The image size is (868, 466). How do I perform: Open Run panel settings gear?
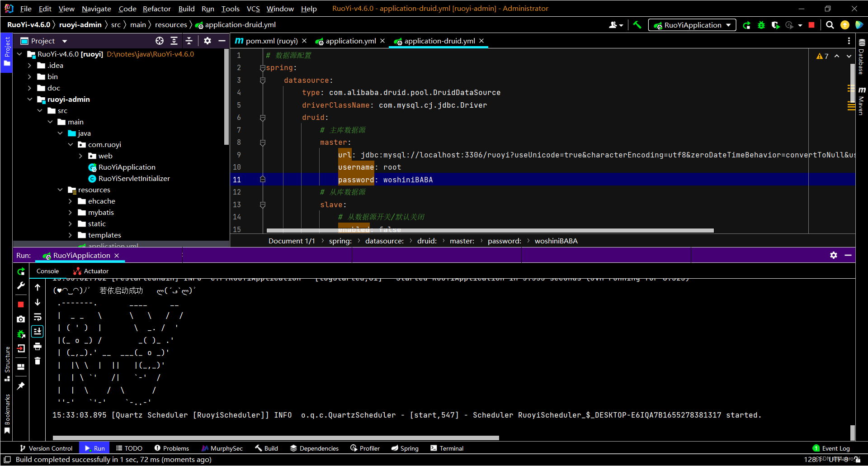(834, 255)
